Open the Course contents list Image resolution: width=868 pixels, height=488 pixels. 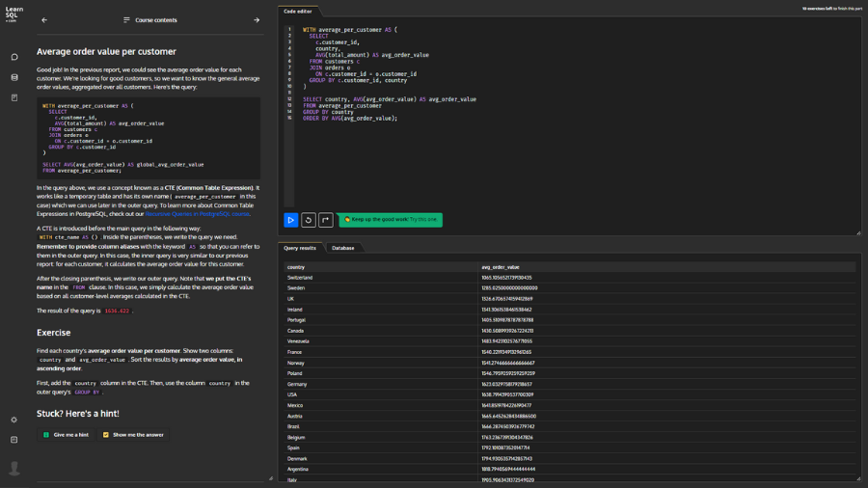pos(150,20)
